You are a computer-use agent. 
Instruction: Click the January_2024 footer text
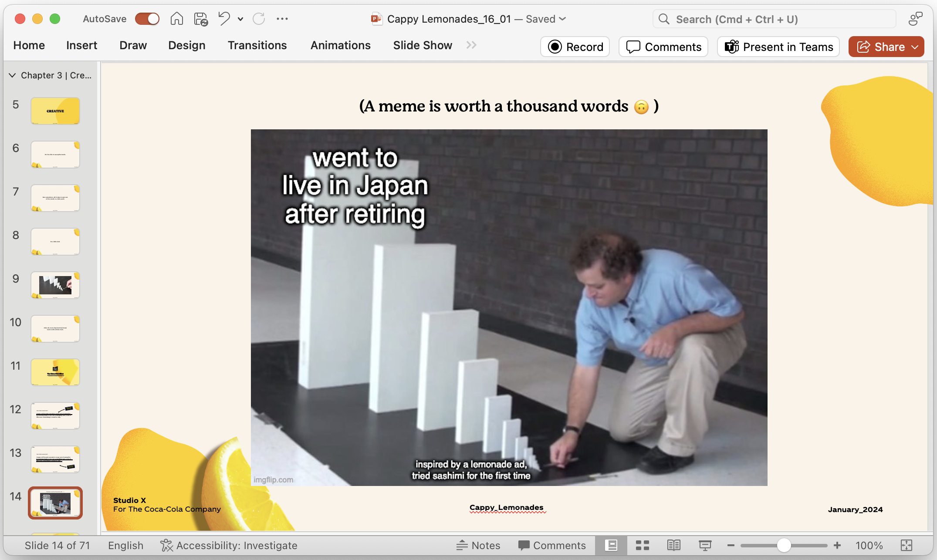point(855,509)
